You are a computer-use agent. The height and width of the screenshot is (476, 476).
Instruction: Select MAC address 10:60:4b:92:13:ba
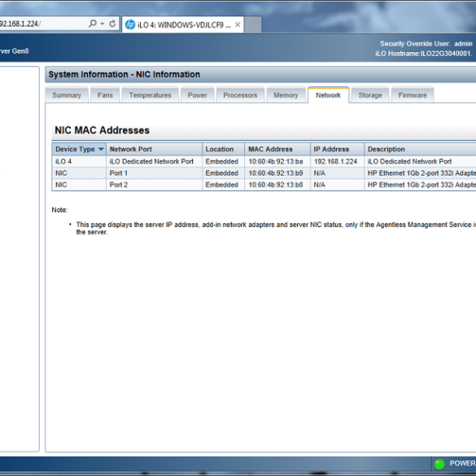(276, 161)
